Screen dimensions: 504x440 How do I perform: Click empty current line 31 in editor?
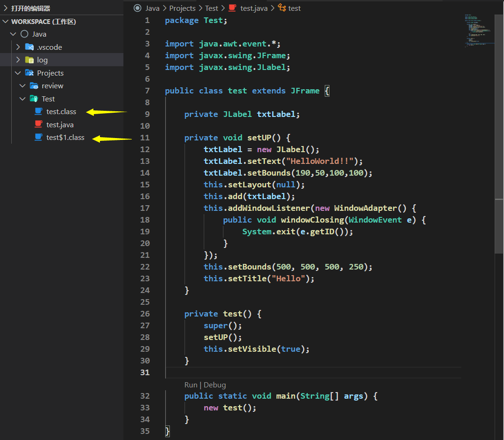313,373
